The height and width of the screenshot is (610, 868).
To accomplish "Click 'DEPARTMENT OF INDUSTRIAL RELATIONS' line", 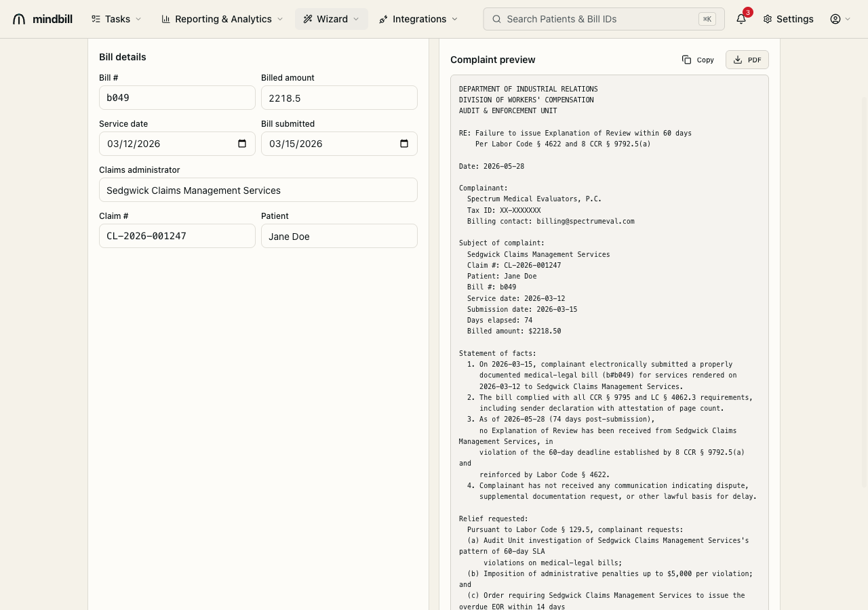I will pos(528,89).
